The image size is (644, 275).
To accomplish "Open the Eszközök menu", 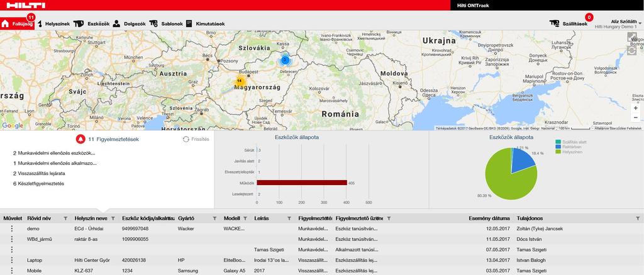I will [x=99, y=24].
